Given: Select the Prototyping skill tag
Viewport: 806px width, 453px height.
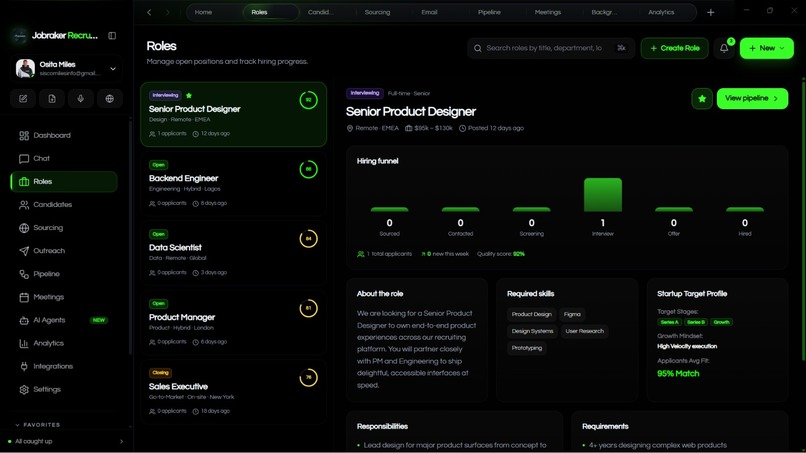Looking at the screenshot, I should point(527,348).
